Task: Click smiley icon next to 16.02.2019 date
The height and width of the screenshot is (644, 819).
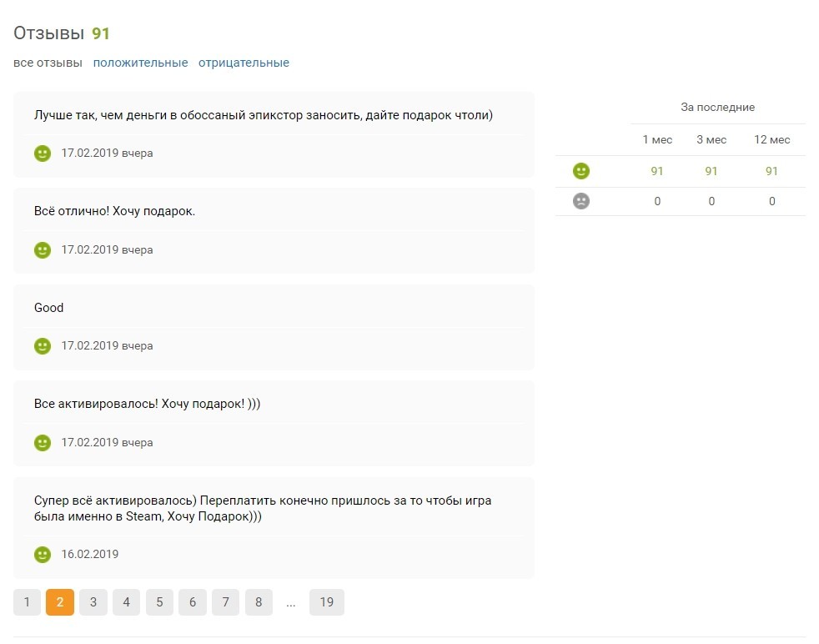Action: [x=43, y=554]
